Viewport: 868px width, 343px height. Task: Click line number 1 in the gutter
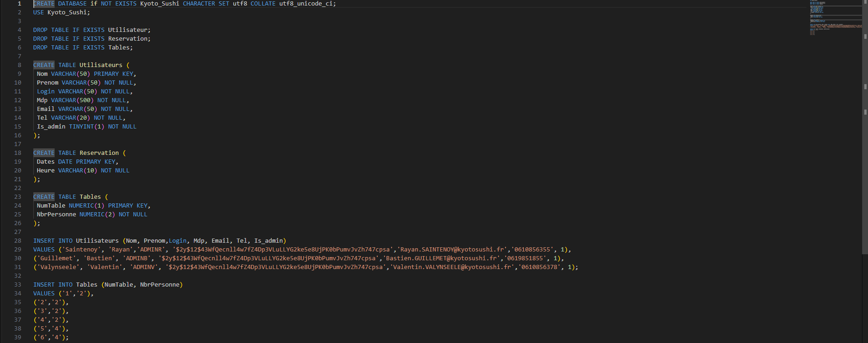pos(19,4)
